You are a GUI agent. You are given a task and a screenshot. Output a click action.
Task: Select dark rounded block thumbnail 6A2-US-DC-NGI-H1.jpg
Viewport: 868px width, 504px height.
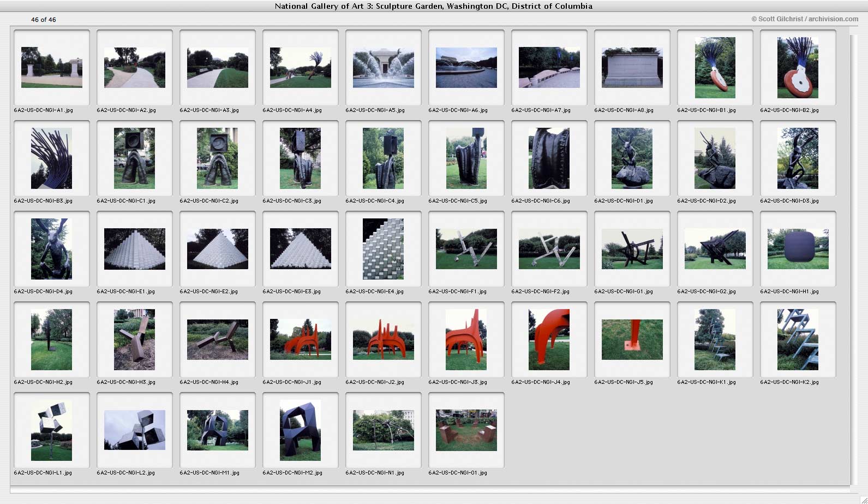[798, 249]
